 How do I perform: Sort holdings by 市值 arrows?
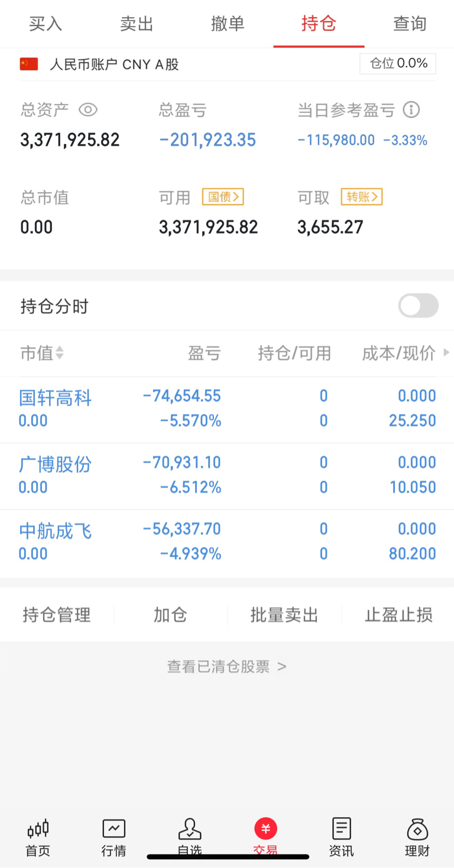tap(59, 353)
